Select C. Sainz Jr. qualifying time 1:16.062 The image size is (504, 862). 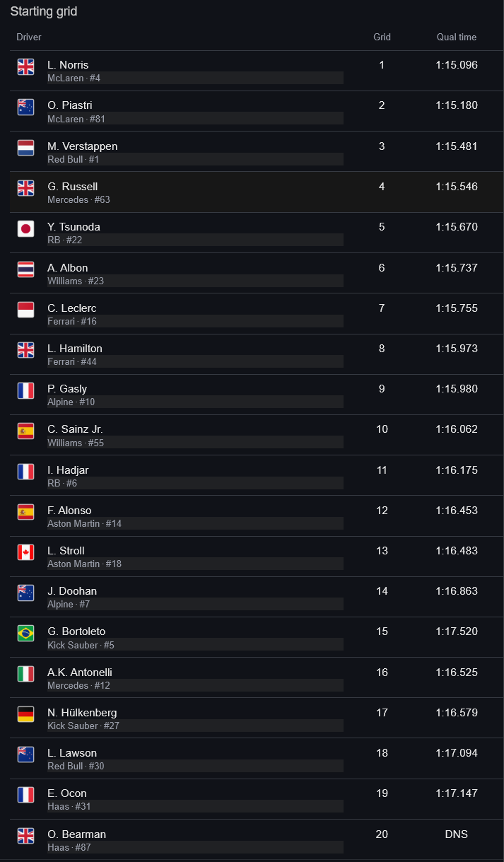click(x=457, y=429)
